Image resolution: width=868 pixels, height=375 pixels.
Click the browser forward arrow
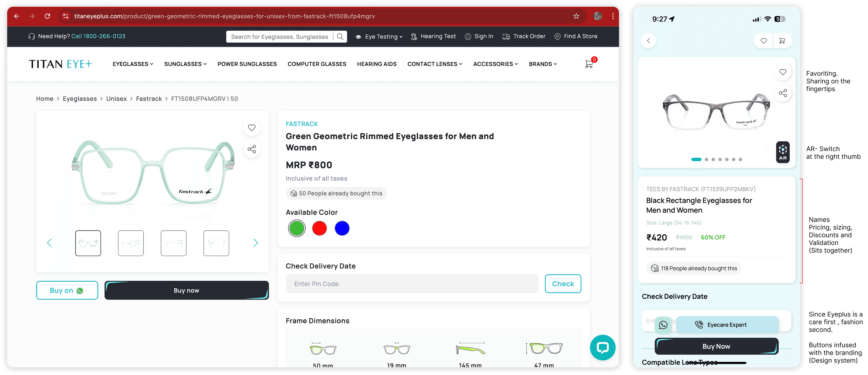[32, 16]
